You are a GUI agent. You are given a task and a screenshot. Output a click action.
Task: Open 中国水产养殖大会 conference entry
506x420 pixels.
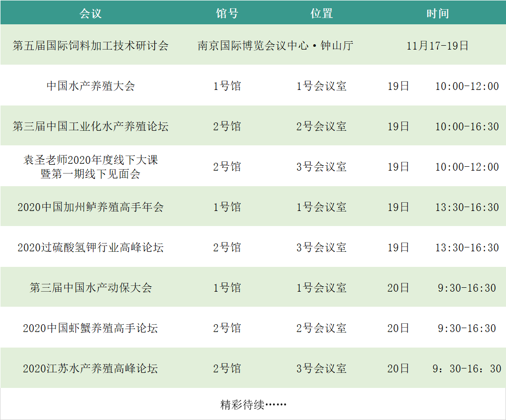coord(90,87)
